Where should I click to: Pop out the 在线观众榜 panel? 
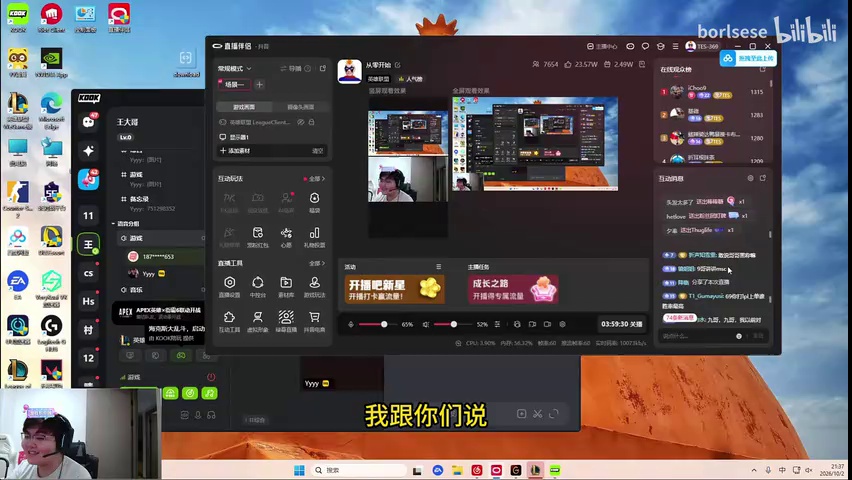point(763,69)
